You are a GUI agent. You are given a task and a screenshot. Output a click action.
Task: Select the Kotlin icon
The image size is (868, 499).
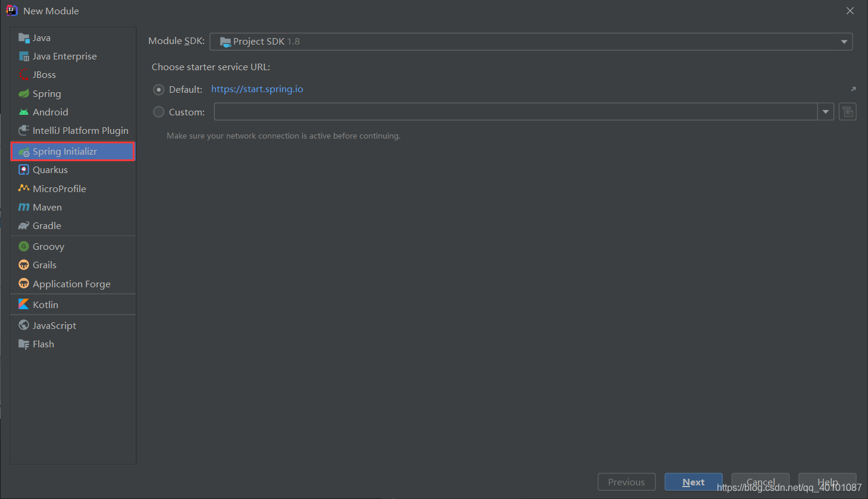[x=24, y=304]
